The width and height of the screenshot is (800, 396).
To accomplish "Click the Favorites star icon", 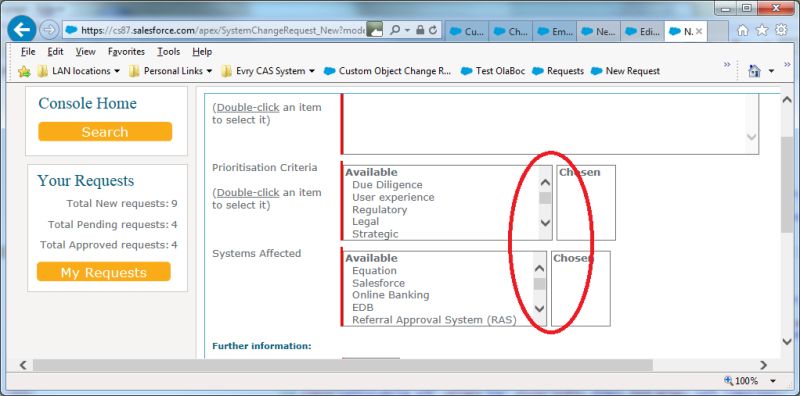I will pyautogui.click(x=762, y=31).
